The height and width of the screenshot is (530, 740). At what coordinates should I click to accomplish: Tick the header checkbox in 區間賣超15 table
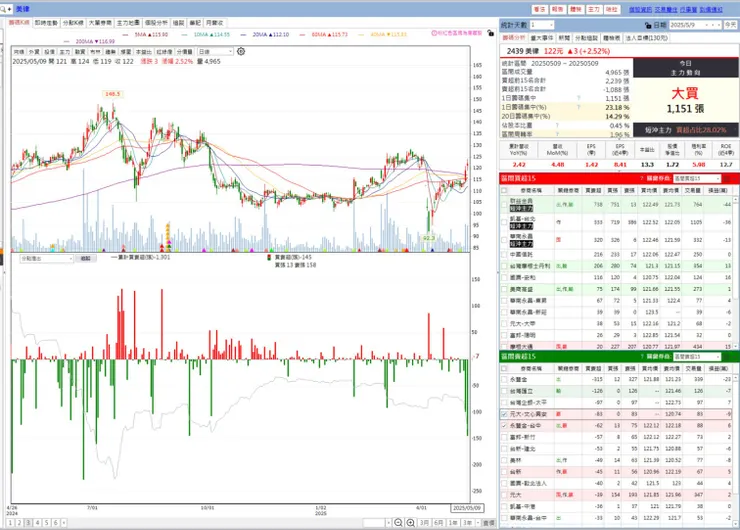click(x=504, y=368)
